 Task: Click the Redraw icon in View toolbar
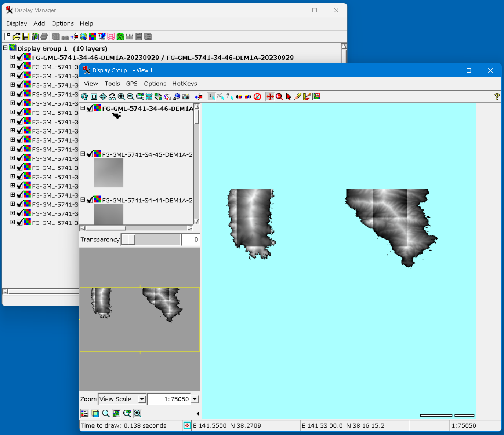pyautogui.click(x=85, y=96)
